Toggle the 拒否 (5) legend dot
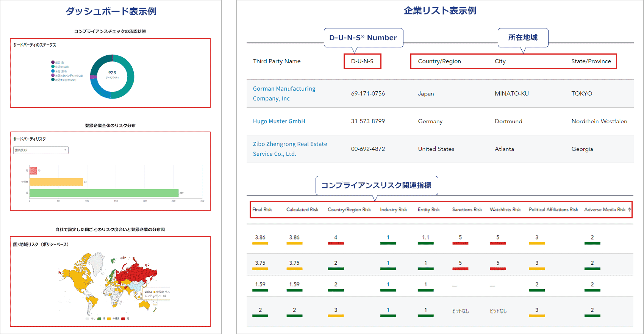The image size is (644, 334). 53,63
